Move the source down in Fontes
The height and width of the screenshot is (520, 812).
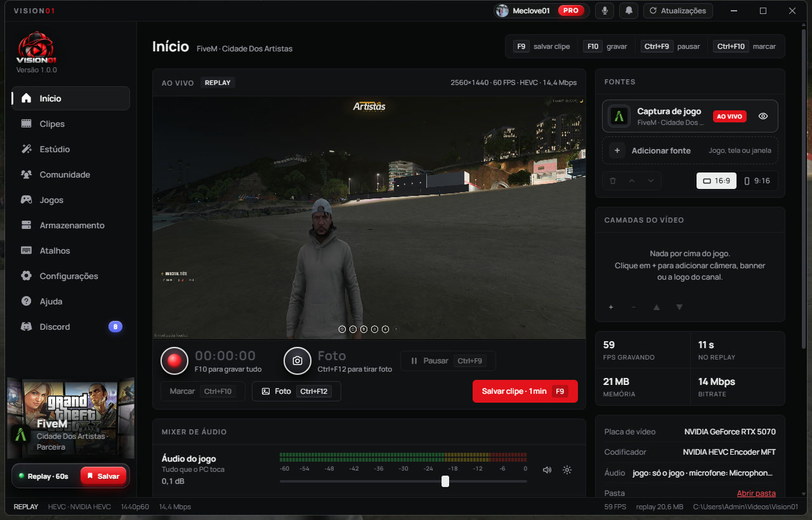coord(651,181)
